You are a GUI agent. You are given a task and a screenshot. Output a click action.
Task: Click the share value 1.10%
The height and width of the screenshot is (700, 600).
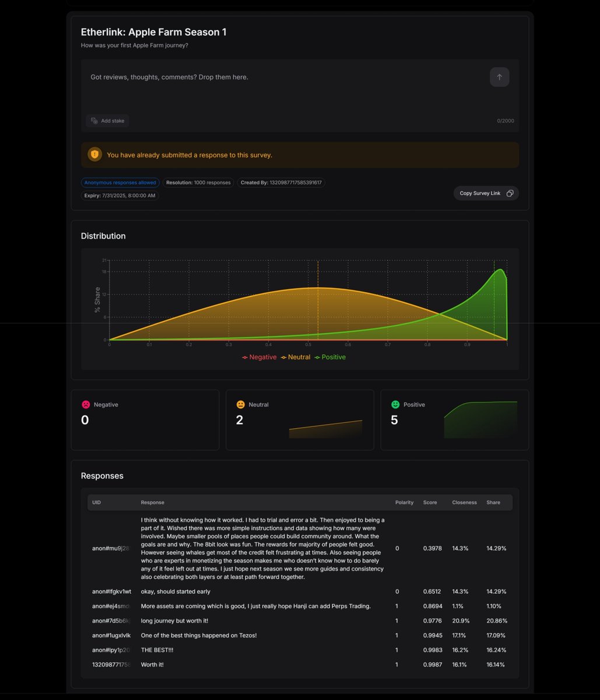[x=495, y=606]
